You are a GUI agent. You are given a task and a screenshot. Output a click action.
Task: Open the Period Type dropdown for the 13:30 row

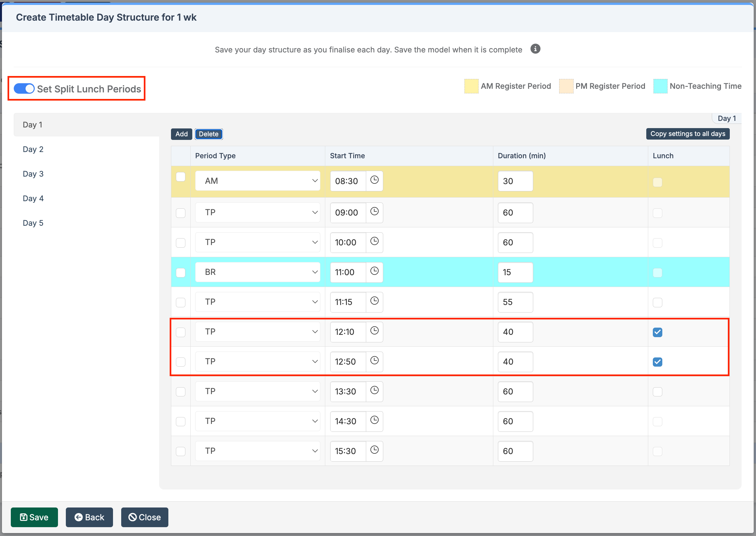pos(257,391)
